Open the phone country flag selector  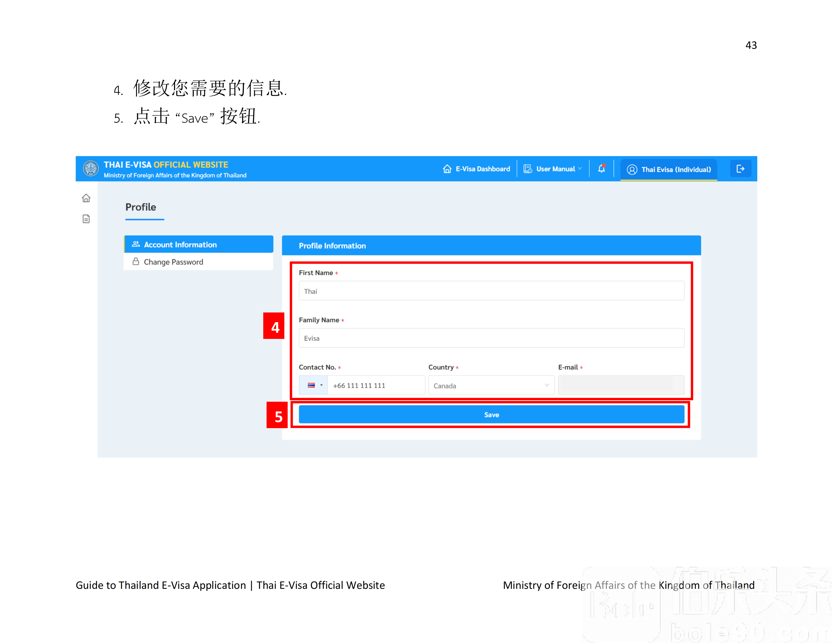(x=314, y=385)
